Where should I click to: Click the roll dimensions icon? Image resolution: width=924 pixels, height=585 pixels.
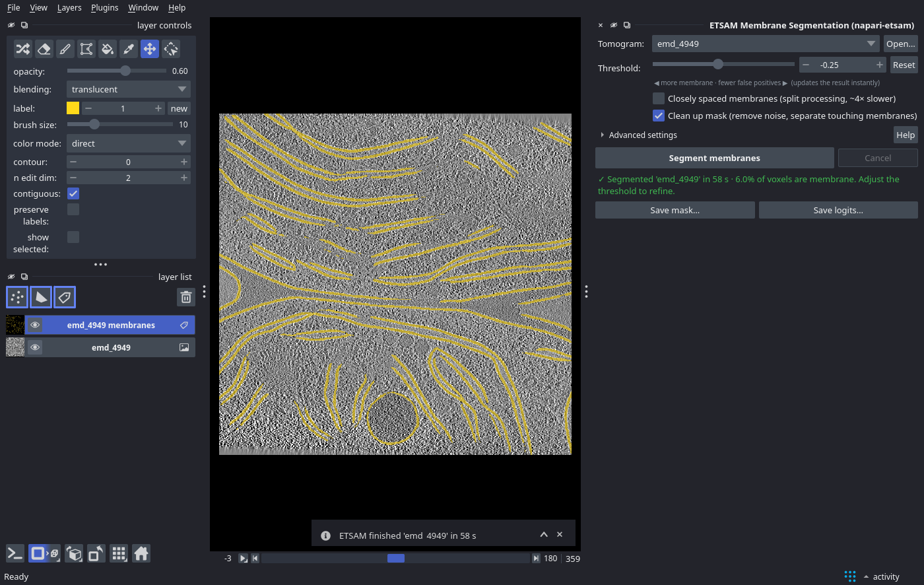(74, 553)
